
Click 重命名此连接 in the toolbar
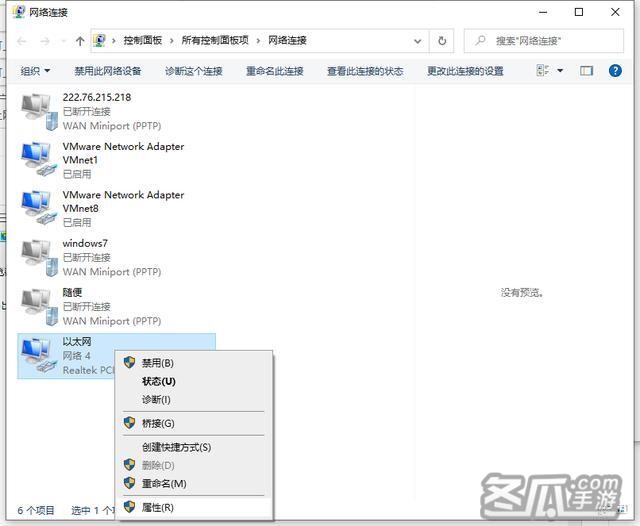[x=274, y=71]
